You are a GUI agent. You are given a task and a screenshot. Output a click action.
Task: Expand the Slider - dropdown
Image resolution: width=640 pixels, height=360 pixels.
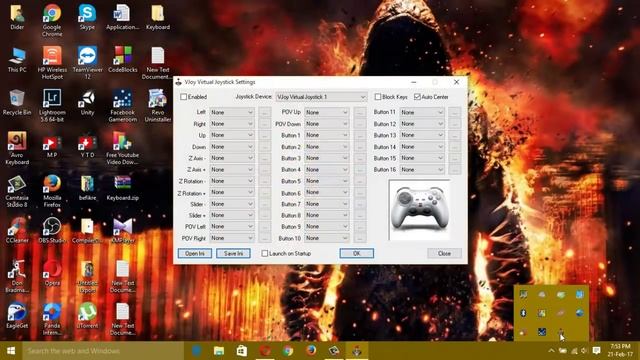(x=232, y=204)
